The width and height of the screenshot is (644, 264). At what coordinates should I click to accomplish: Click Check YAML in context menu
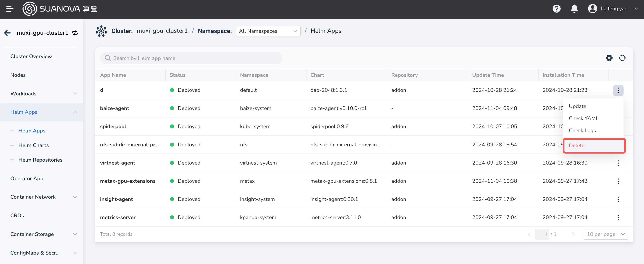583,118
